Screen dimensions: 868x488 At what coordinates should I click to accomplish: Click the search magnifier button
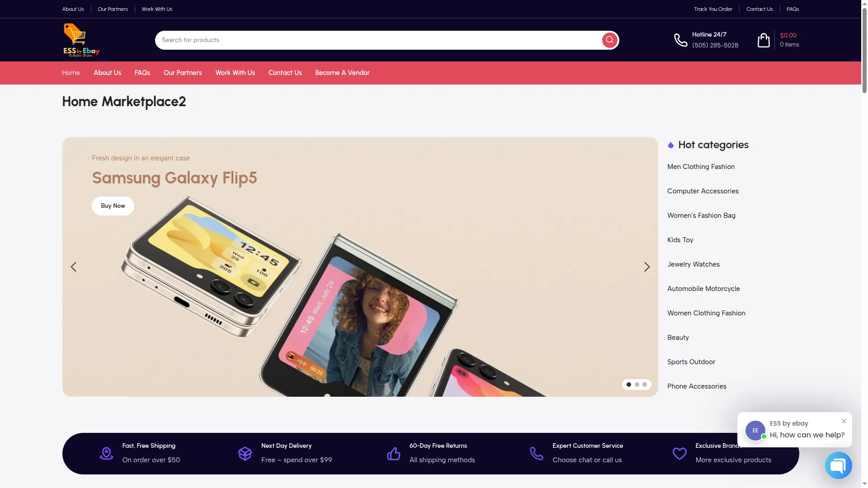click(609, 40)
